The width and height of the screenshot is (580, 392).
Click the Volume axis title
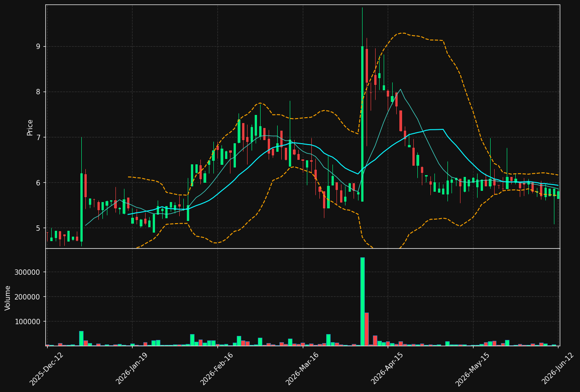[8, 298]
